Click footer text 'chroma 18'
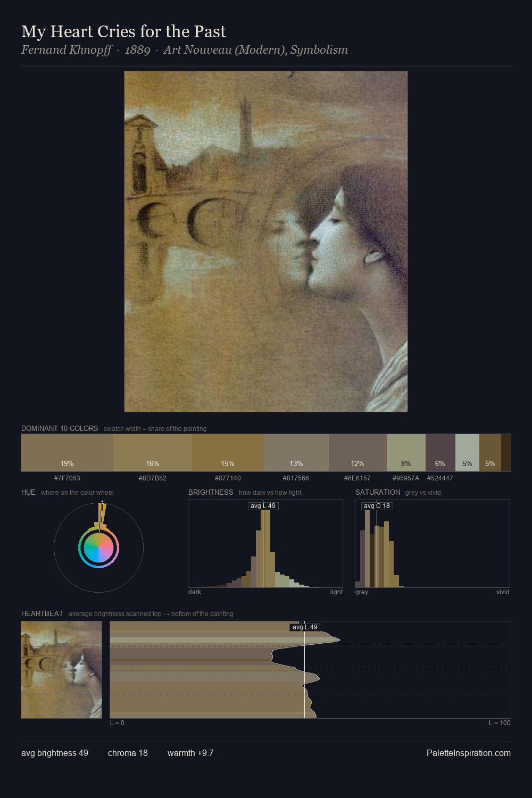The image size is (532, 798). 128,753
